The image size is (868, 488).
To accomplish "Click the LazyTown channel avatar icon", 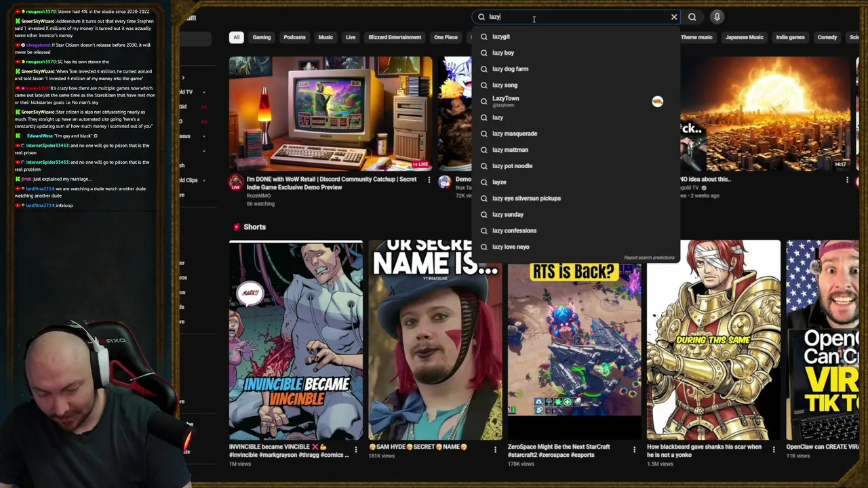I will pyautogui.click(x=657, y=101).
